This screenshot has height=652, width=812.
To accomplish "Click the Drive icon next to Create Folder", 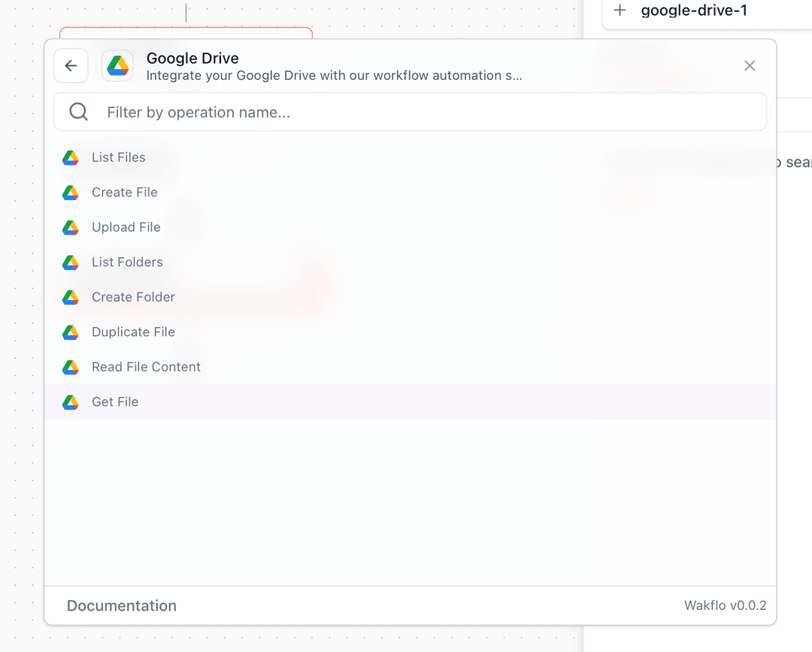I will pyautogui.click(x=70, y=297).
